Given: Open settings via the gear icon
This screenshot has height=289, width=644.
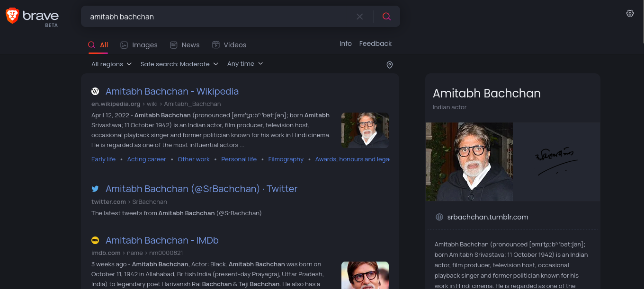Looking at the screenshot, I should pyautogui.click(x=630, y=13).
